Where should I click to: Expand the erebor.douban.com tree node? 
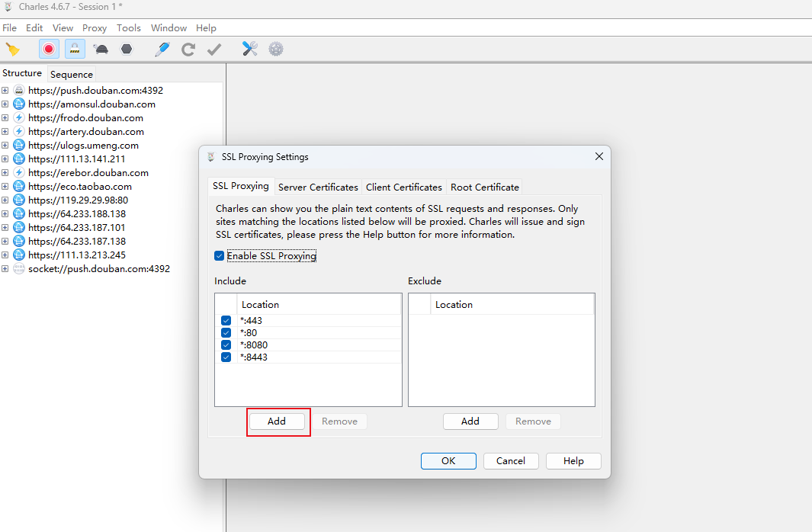click(5, 172)
